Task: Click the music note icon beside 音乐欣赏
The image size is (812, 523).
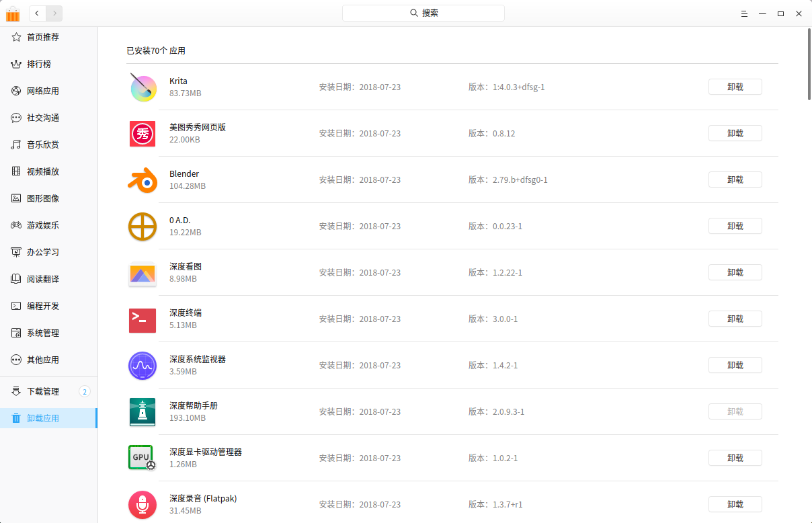Action: pos(16,145)
